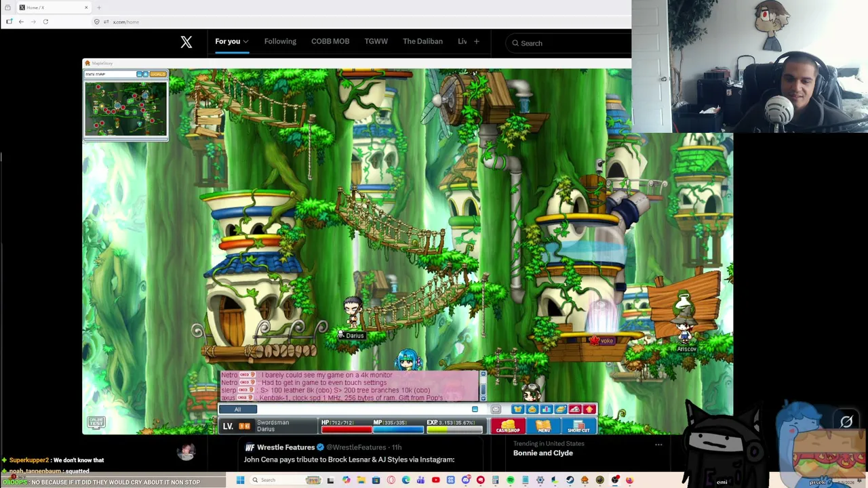Click the left minimize button on the minimap

tap(139, 74)
